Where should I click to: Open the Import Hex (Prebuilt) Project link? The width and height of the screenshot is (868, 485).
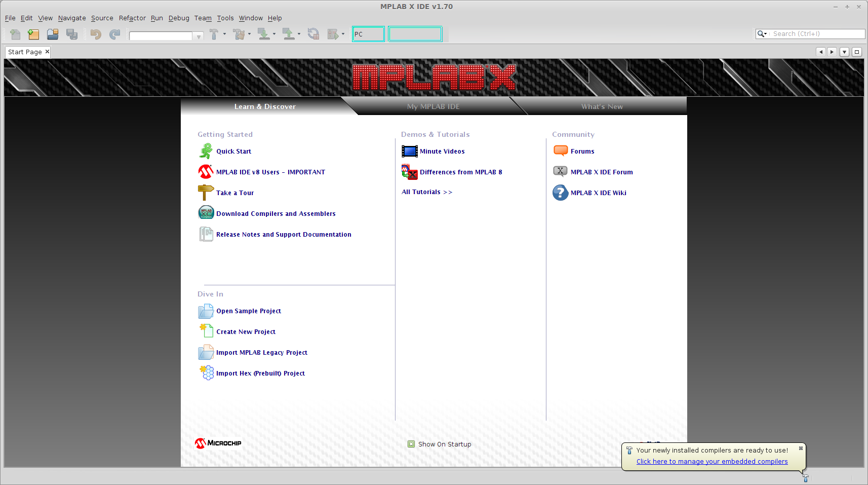coord(260,373)
